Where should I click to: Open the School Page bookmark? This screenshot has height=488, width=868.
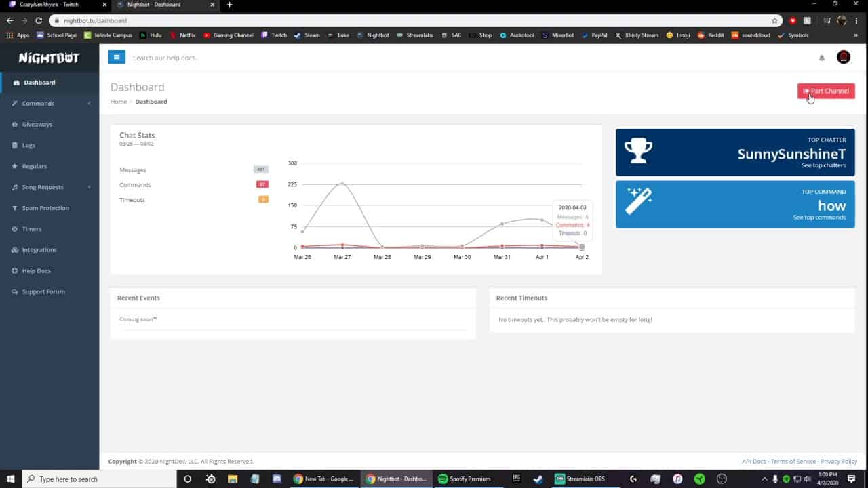click(x=57, y=35)
